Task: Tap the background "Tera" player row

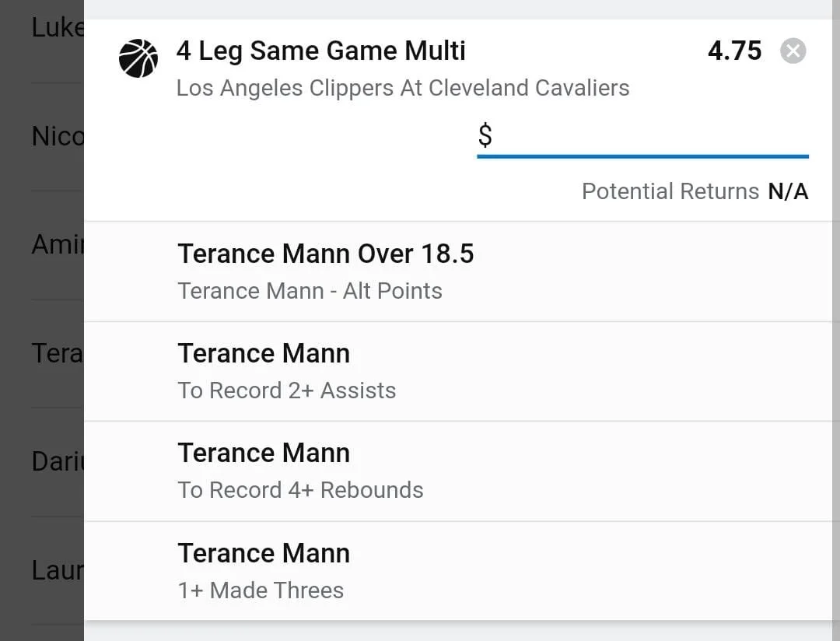Action: 56,354
